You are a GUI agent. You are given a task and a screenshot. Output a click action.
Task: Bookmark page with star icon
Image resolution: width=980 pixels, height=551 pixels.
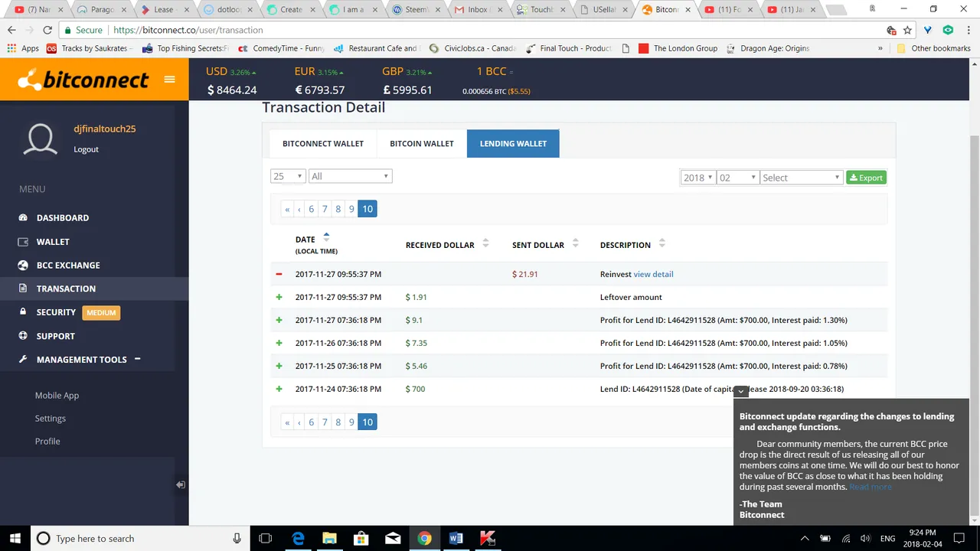click(x=908, y=30)
